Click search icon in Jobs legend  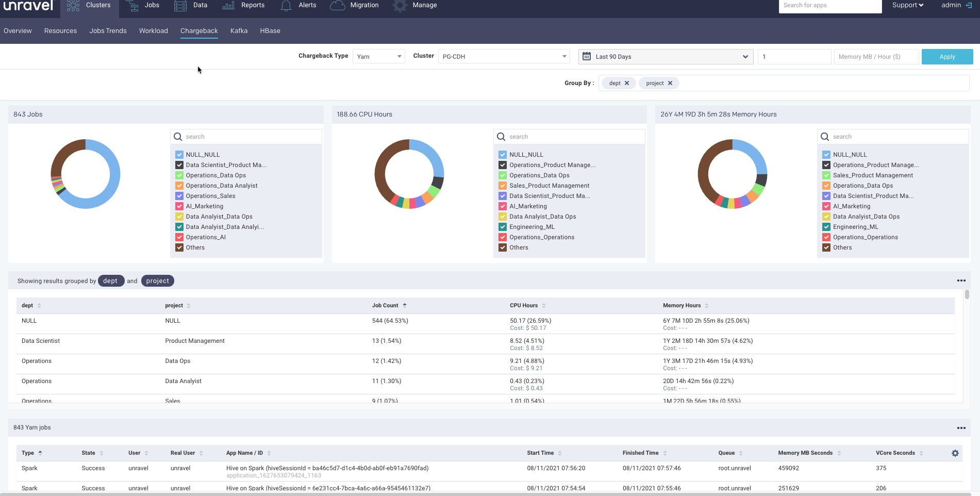click(x=178, y=137)
